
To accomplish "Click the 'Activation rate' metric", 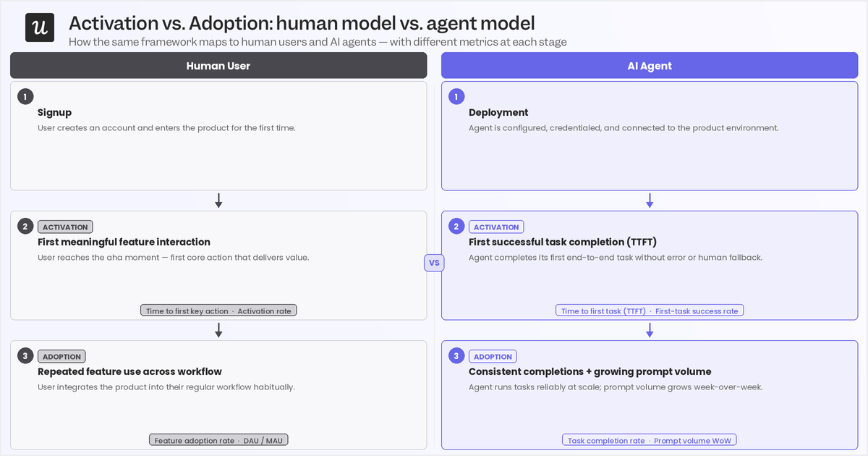I will 264,311.
